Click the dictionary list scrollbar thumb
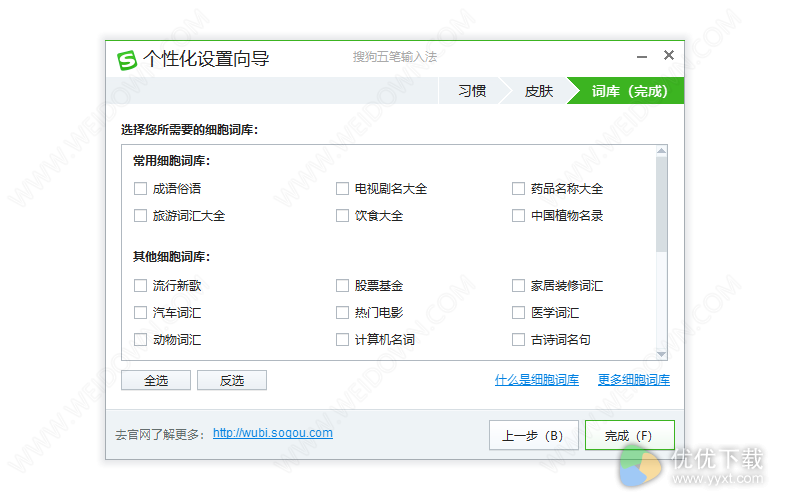Image resolution: width=790 pixels, height=500 pixels. point(662,204)
